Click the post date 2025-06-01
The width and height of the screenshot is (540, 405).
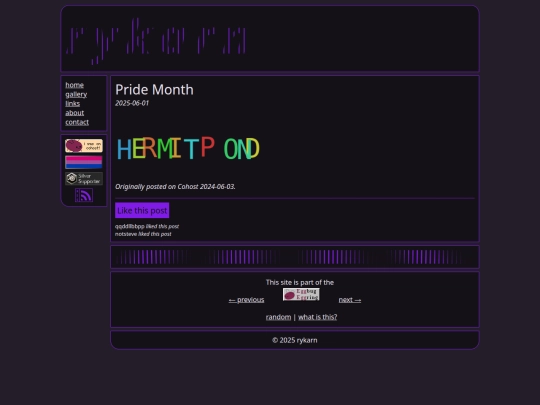coord(132,103)
